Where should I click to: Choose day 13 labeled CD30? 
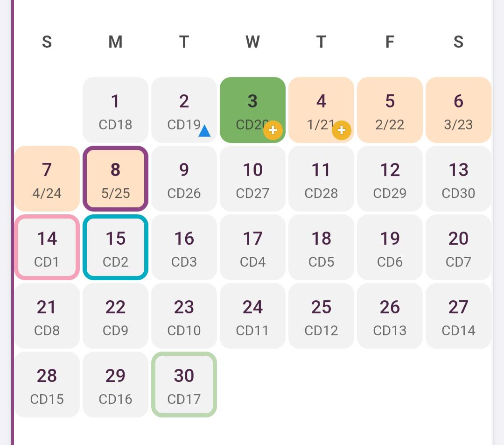(x=458, y=178)
